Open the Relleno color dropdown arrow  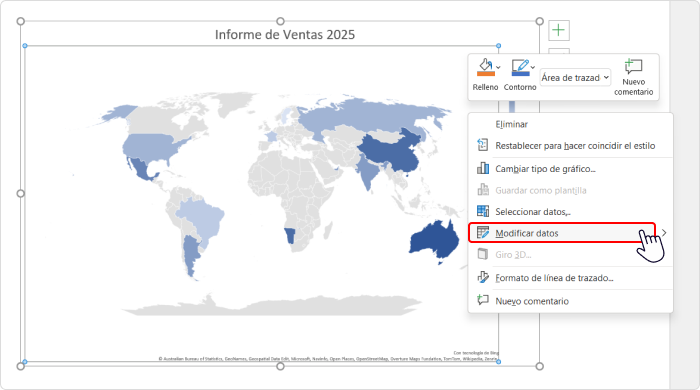click(498, 68)
